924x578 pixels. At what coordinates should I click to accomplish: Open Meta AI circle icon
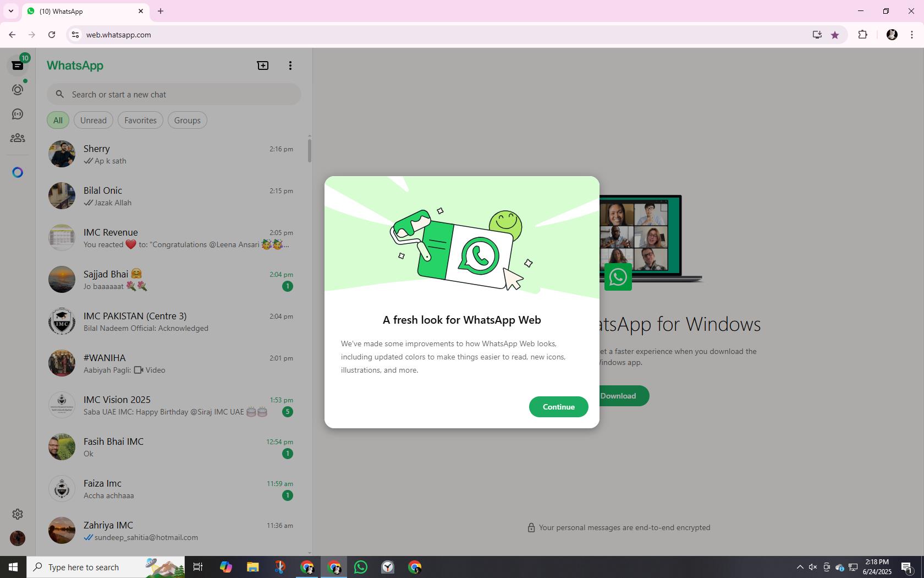[18, 173]
